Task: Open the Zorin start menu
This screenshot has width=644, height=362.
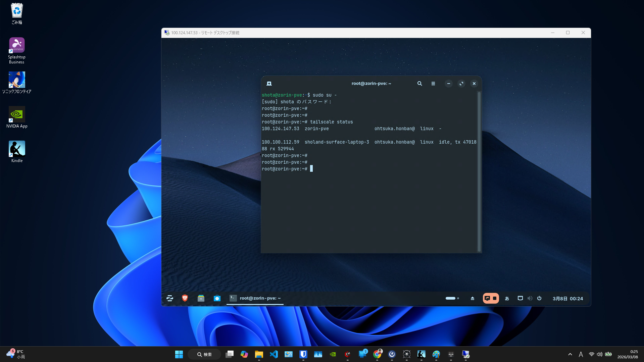Action: point(170,298)
